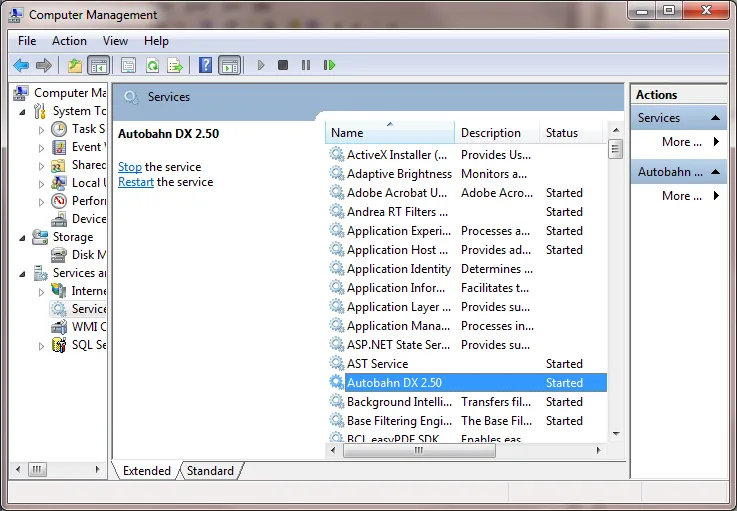Switch to the Standard tab

[210, 471]
